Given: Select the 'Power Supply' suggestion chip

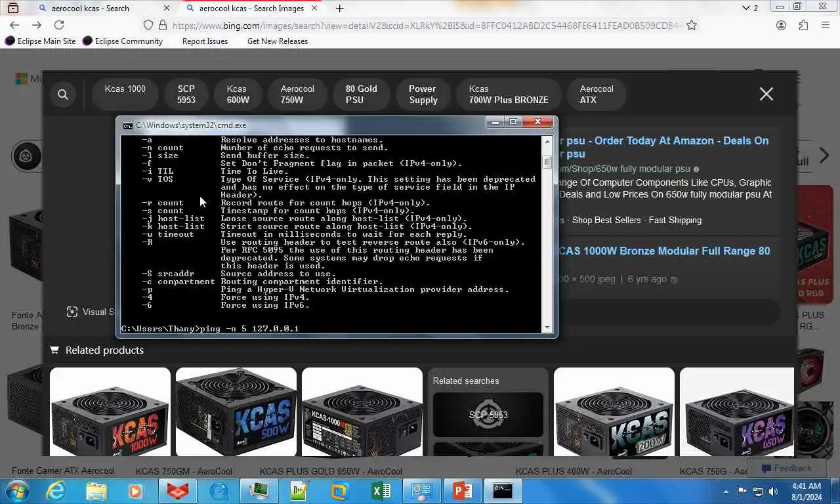Looking at the screenshot, I should [423, 94].
